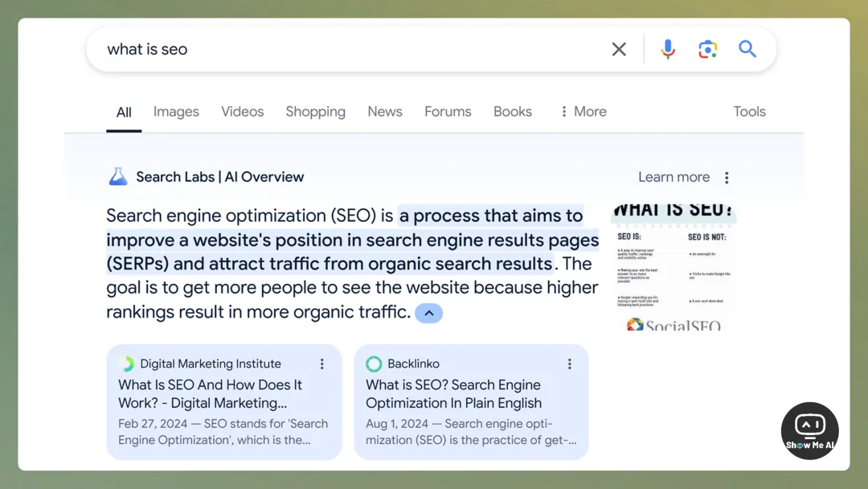
Task: Open the Shopping tab
Action: pos(316,112)
